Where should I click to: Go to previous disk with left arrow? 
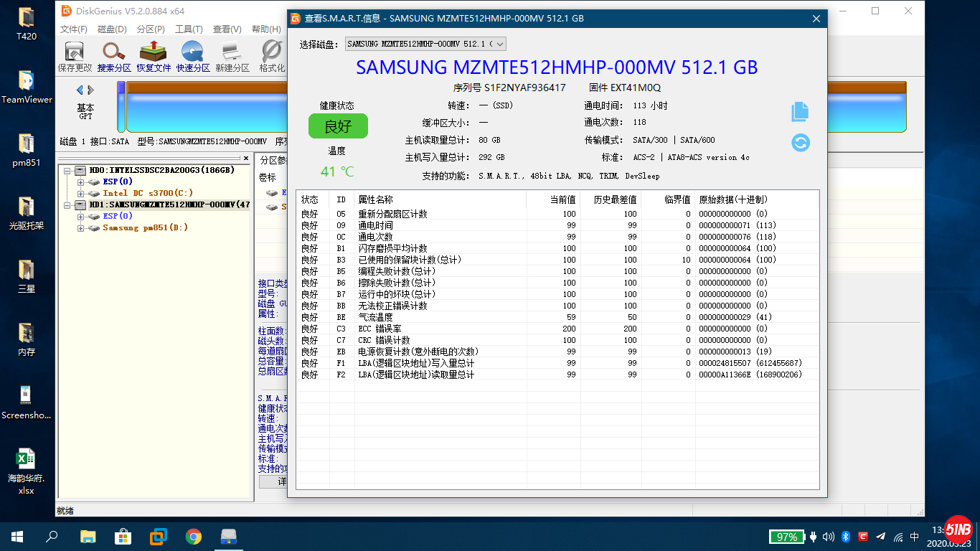80,90
